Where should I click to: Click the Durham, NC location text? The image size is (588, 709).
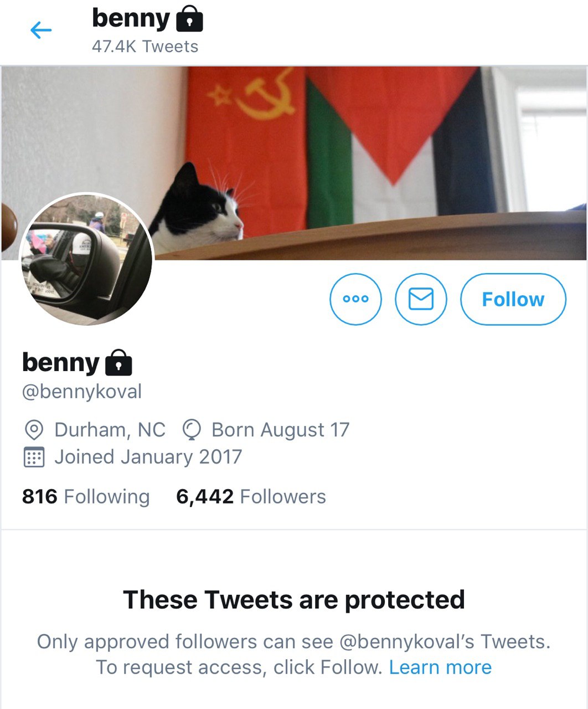pos(110,430)
